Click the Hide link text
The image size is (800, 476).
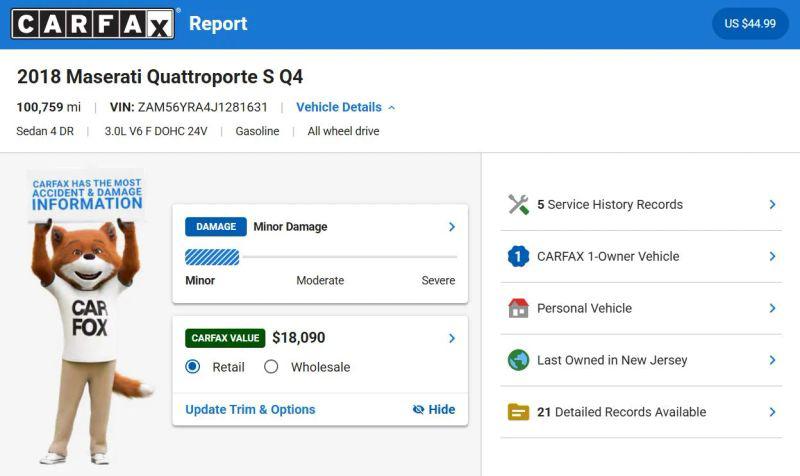pos(442,410)
